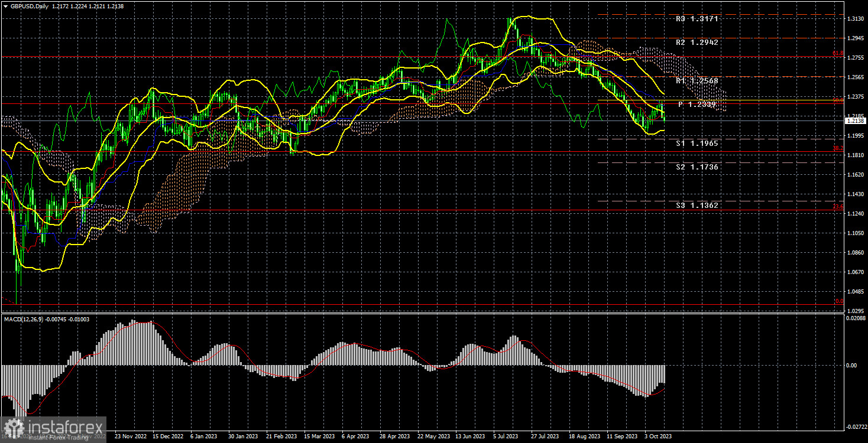Click the 0.02088 MACD axis value

point(856,318)
